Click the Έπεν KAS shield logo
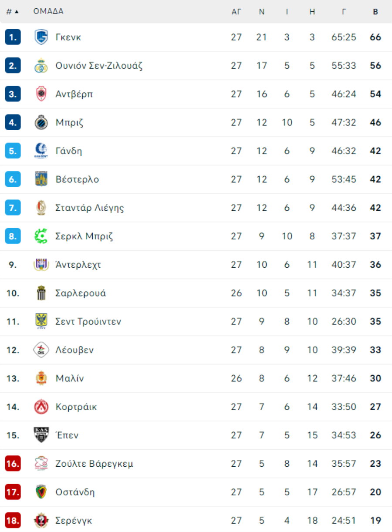The width and height of the screenshot is (392, 532). coord(41,435)
